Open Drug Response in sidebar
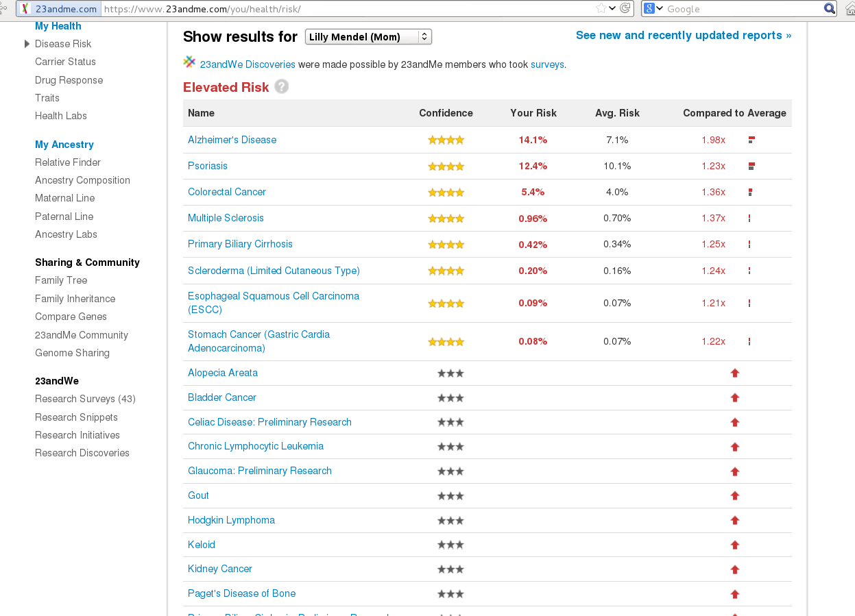 tap(69, 80)
